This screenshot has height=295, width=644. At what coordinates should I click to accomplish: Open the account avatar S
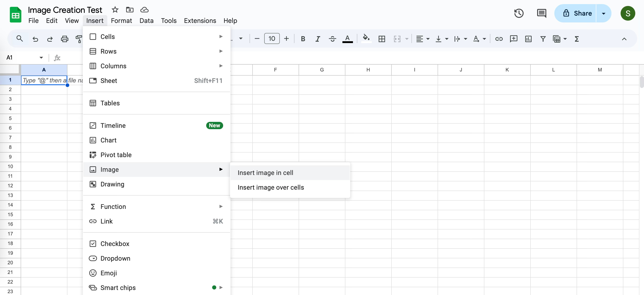pos(627,13)
